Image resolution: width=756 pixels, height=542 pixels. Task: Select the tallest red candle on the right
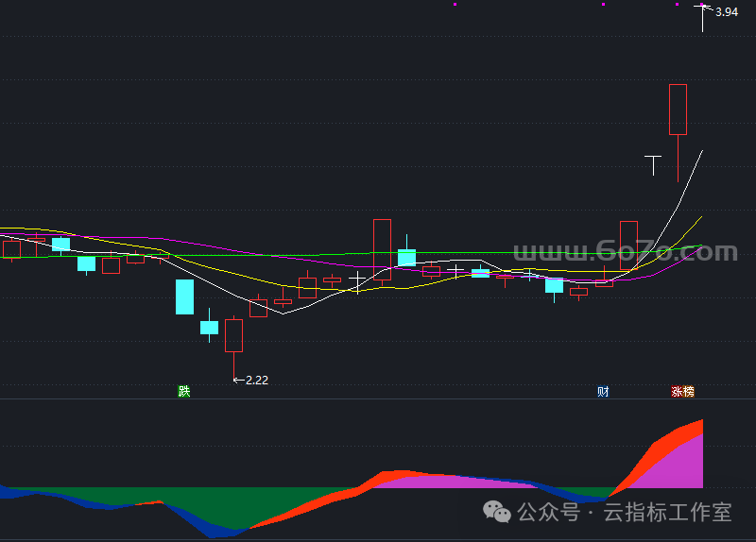click(678, 109)
